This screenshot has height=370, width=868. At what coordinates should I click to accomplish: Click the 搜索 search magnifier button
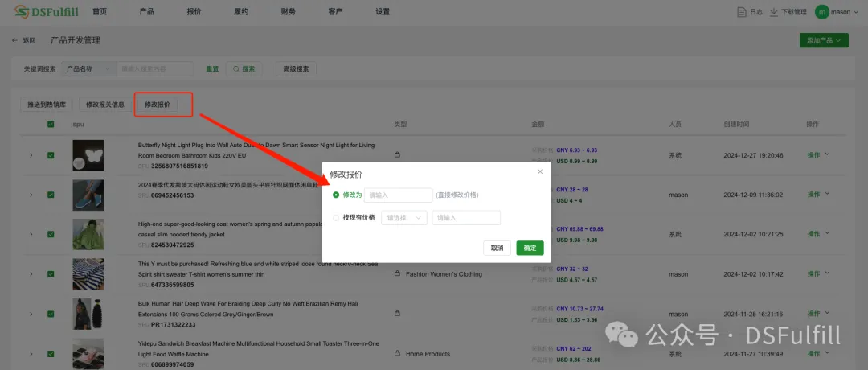(x=244, y=69)
